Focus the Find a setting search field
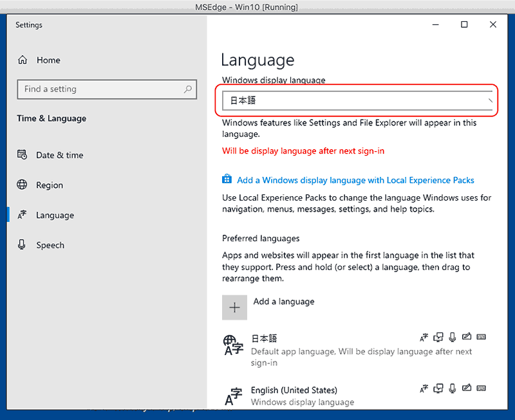Image resolution: width=515 pixels, height=420 pixels. pyautogui.click(x=100, y=89)
